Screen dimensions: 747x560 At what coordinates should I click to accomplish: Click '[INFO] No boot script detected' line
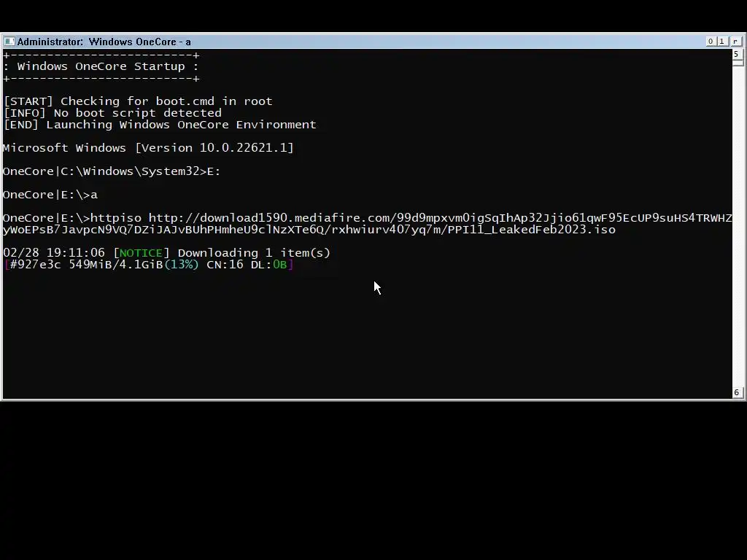point(112,113)
